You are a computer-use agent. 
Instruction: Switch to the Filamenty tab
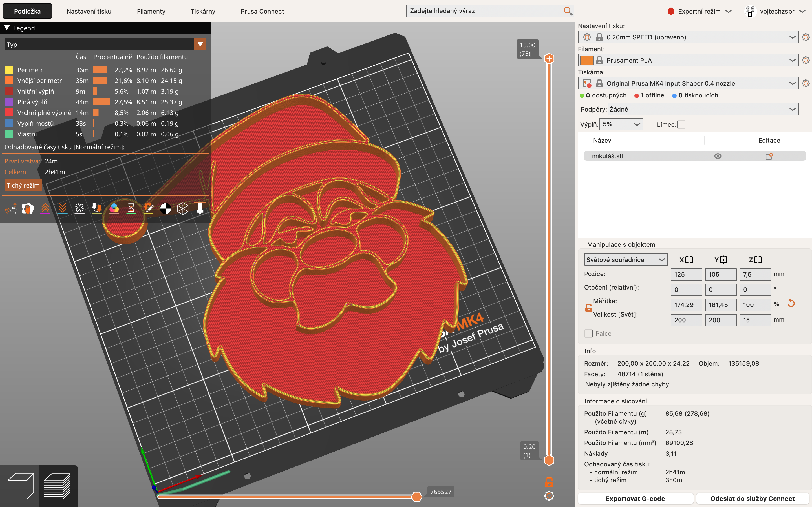click(x=151, y=11)
